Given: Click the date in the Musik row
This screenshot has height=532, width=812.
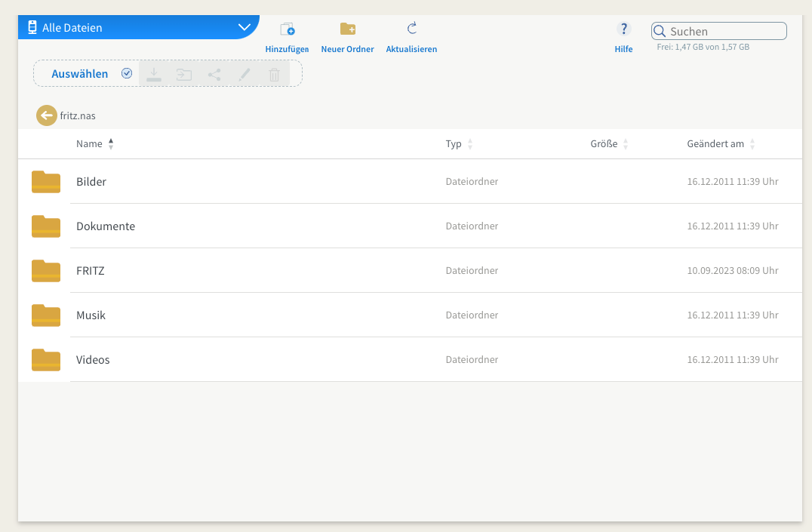Looking at the screenshot, I should coord(733,315).
